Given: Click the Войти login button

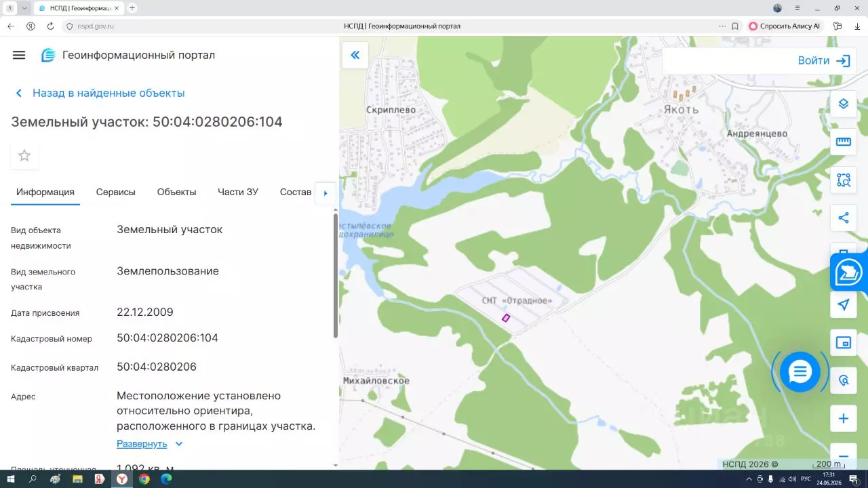Looking at the screenshot, I should coord(824,60).
